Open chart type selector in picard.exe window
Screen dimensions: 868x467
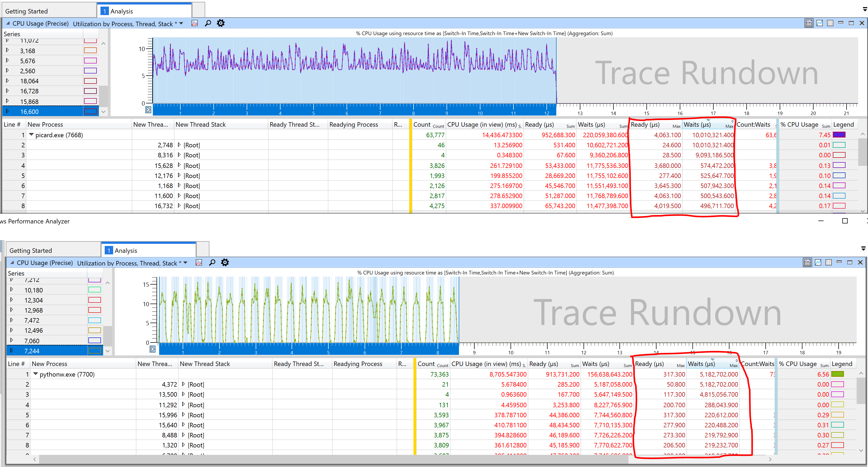click(195, 23)
